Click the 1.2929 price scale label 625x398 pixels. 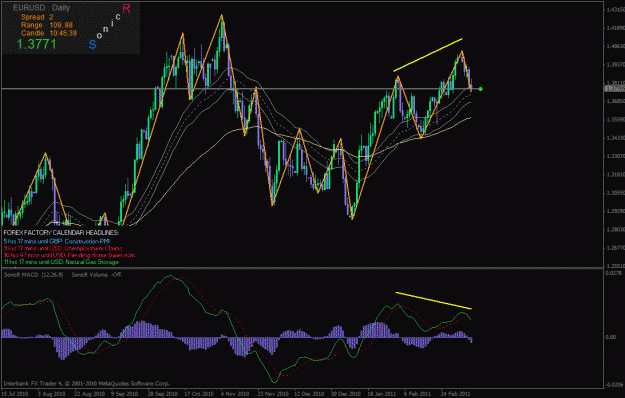click(x=615, y=211)
